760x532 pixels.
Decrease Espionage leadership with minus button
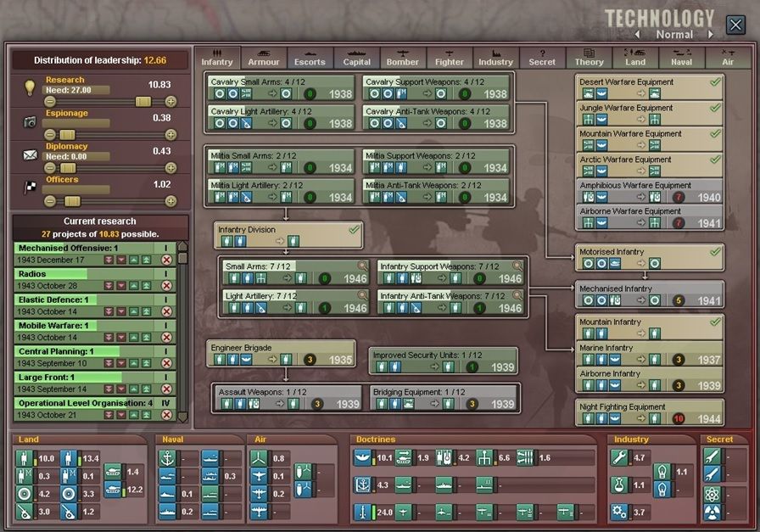tap(49, 134)
